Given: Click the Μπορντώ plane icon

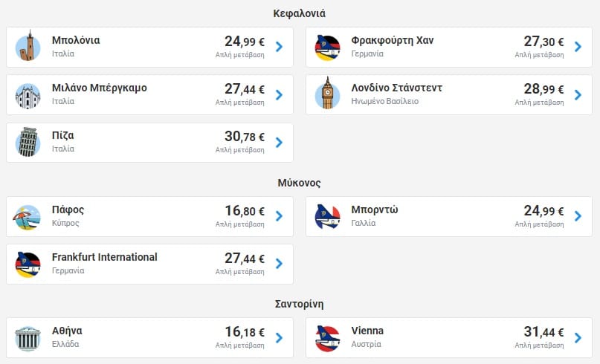Looking at the screenshot, I should point(327,216).
